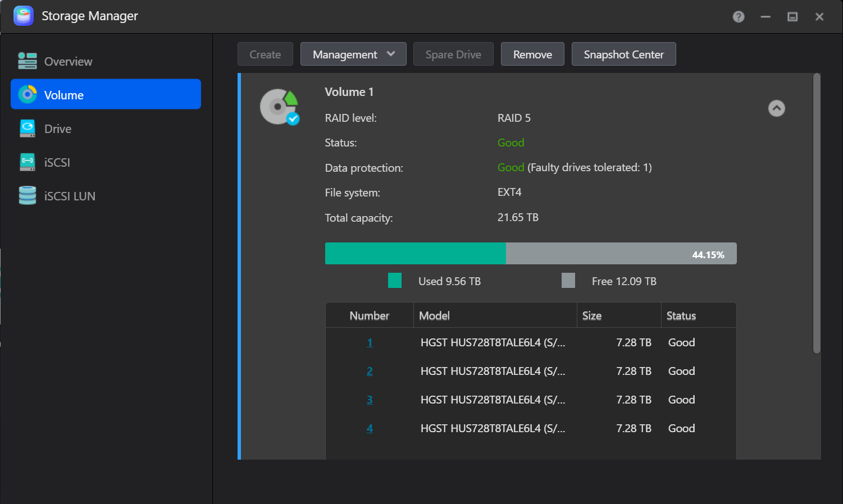Click the Drive icon in sidebar
This screenshot has height=504, width=843.
tap(27, 129)
